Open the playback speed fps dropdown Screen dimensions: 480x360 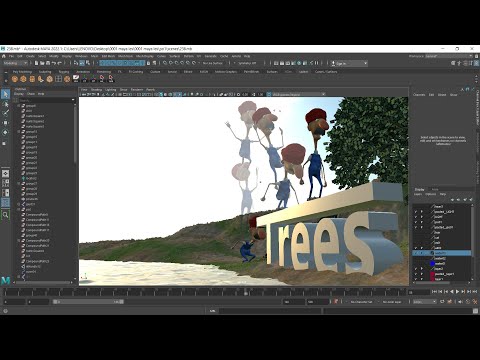click(x=424, y=302)
